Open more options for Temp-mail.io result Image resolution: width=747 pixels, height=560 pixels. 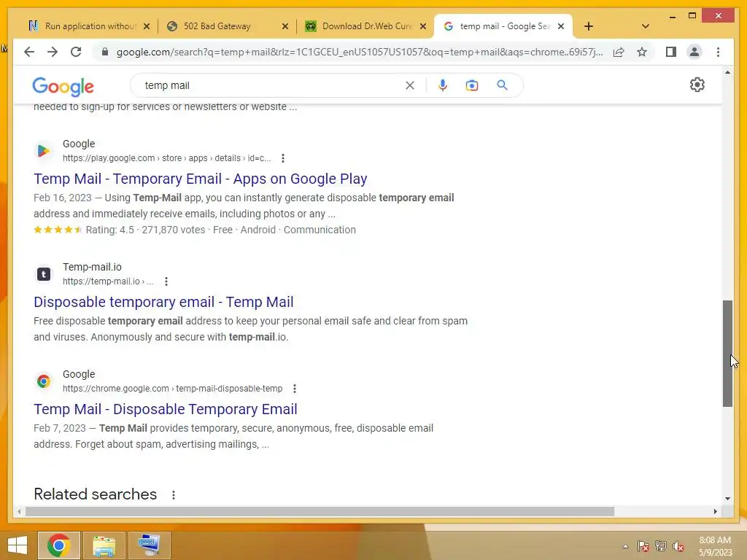point(166,281)
